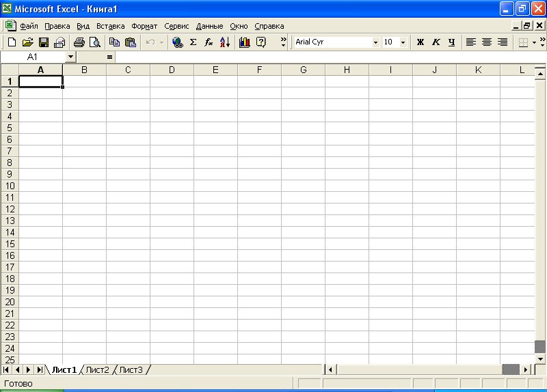The height and width of the screenshot is (392, 547).
Task: Insert hyperlink with the globe icon
Action: pyautogui.click(x=178, y=42)
